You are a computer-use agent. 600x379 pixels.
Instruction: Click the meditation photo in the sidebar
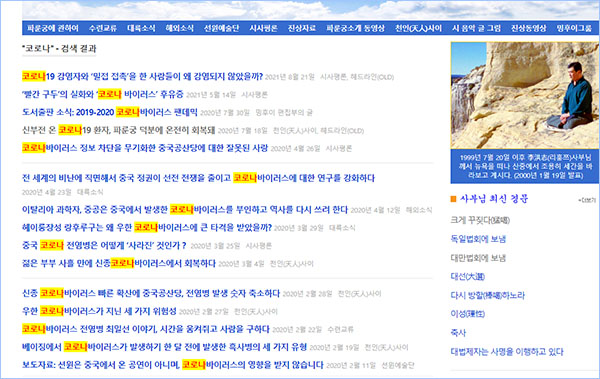525,95
